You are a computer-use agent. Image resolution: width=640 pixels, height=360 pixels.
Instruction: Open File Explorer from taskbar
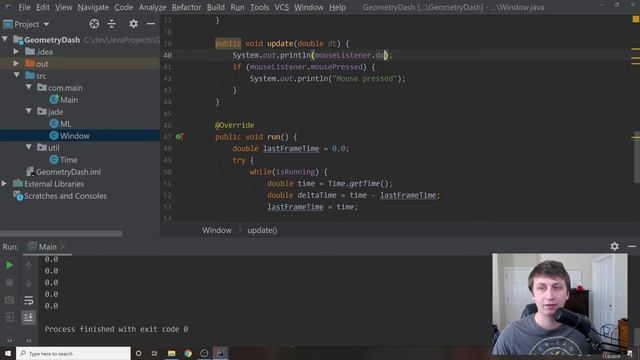point(171,353)
